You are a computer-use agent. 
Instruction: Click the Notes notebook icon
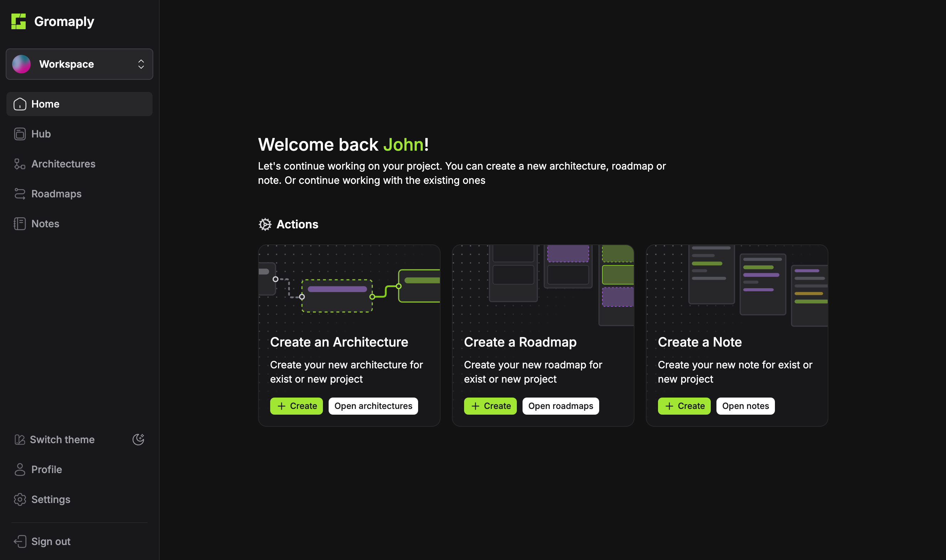tap(20, 224)
